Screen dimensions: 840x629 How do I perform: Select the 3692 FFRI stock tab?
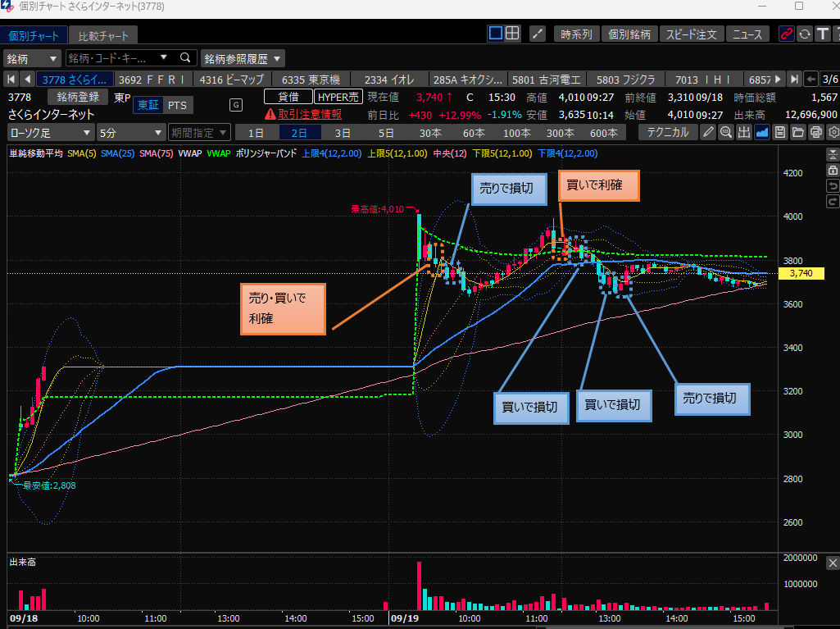tap(151, 80)
